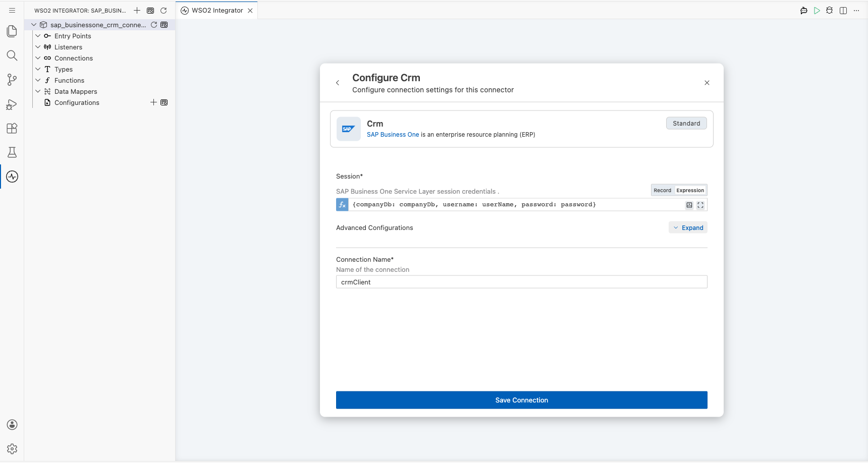Click the Configure Crm dialog title
The image size is (868, 463).
click(x=386, y=78)
